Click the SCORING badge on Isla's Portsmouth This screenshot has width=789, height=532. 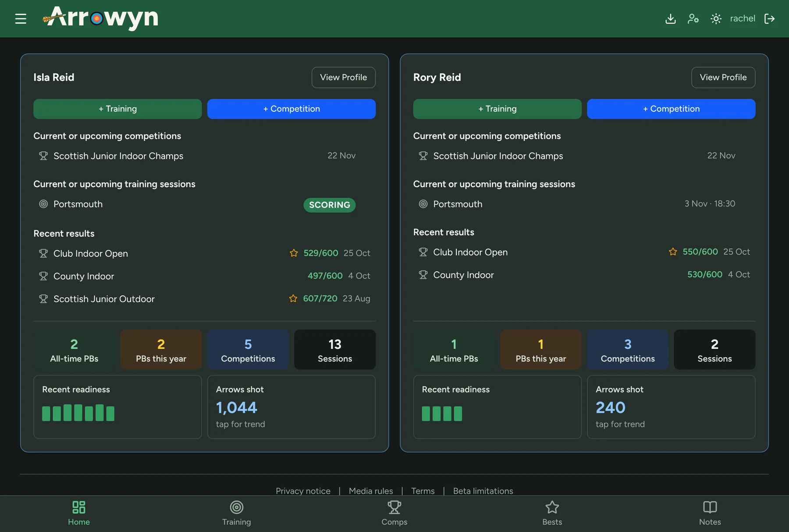point(329,205)
